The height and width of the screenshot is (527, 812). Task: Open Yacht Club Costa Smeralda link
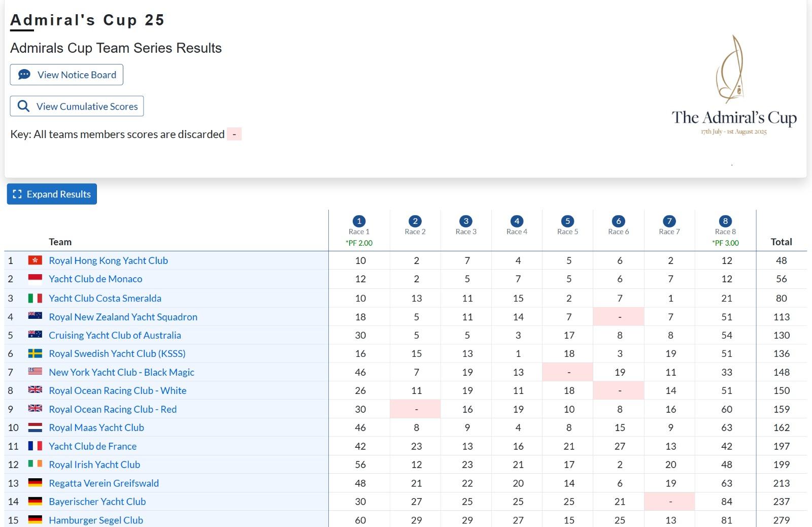click(105, 298)
